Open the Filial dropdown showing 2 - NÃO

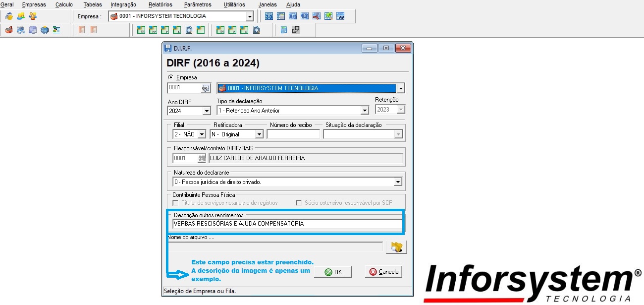click(x=202, y=134)
